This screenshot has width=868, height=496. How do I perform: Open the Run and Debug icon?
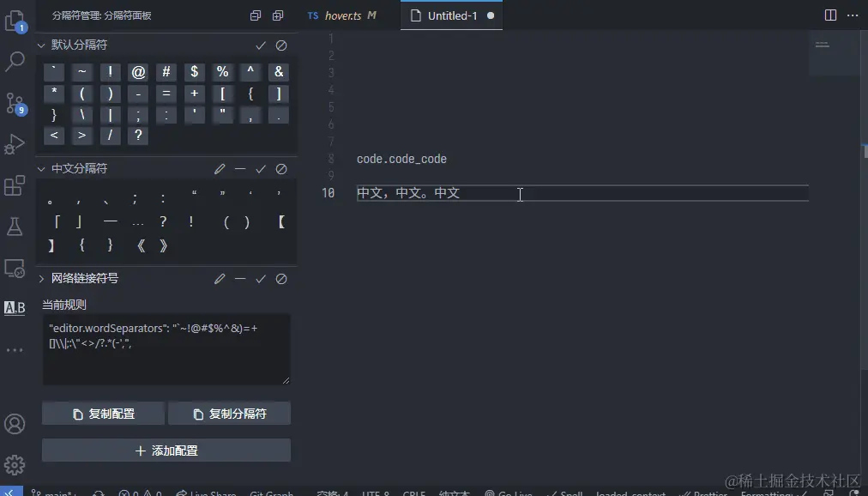15,143
